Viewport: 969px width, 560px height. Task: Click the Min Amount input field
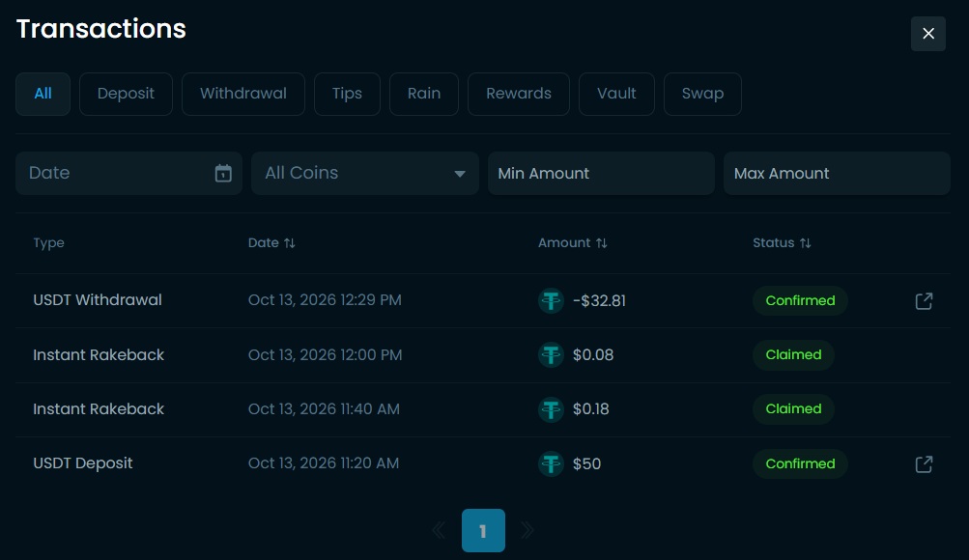point(601,174)
